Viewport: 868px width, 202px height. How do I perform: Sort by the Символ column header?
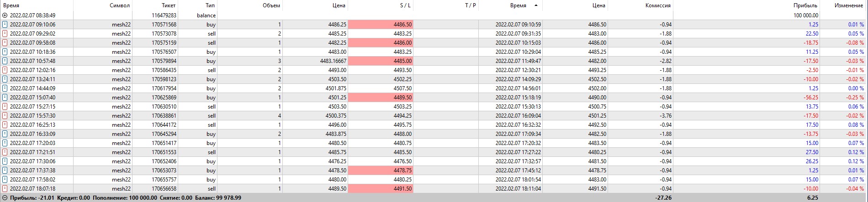click(120, 5)
